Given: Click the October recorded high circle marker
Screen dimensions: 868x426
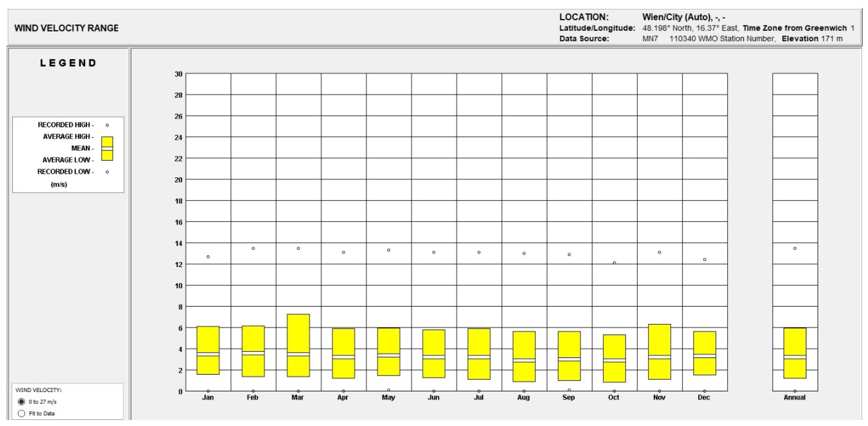Looking at the screenshot, I should [x=614, y=263].
